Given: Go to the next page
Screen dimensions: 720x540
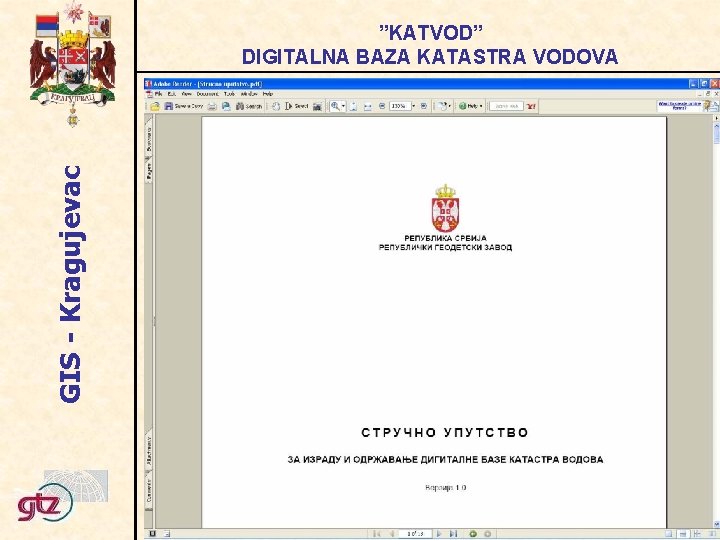Looking at the screenshot, I should point(439,534).
